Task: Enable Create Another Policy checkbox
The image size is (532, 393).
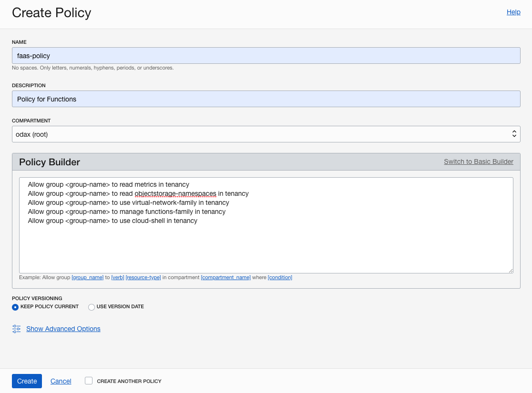Action: click(x=89, y=381)
